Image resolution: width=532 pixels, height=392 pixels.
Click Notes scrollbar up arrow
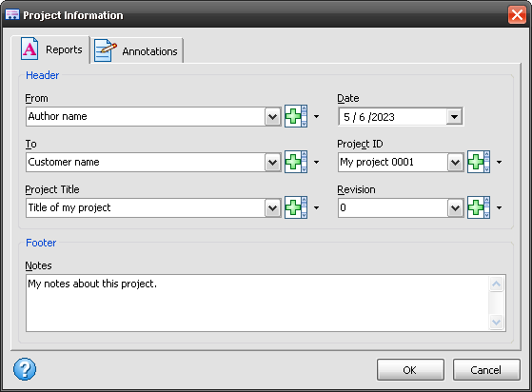[497, 284]
